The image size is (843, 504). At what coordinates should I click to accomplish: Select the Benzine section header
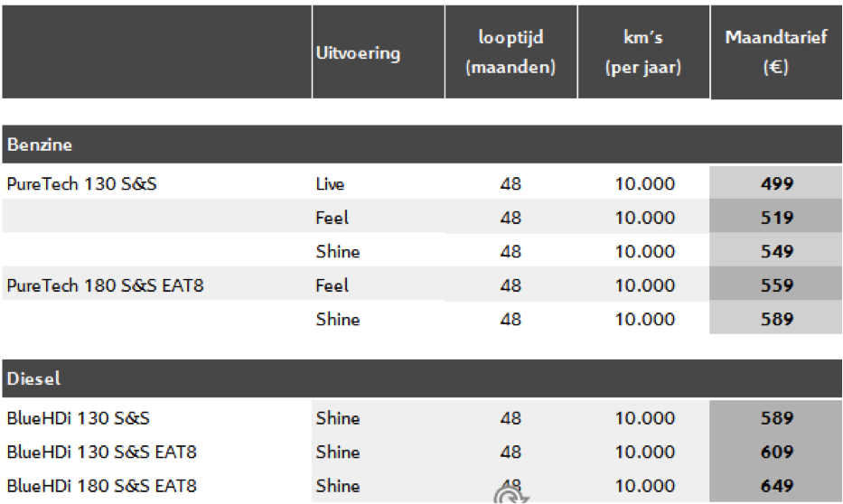[x=422, y=144]
